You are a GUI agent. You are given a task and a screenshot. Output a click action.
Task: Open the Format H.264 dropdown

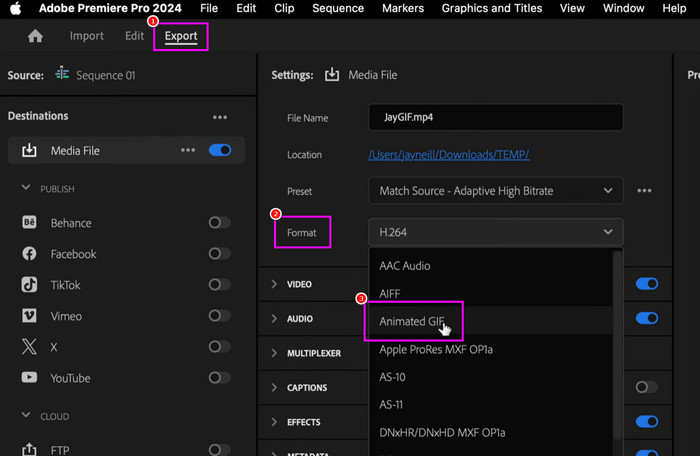pos(496,232)
